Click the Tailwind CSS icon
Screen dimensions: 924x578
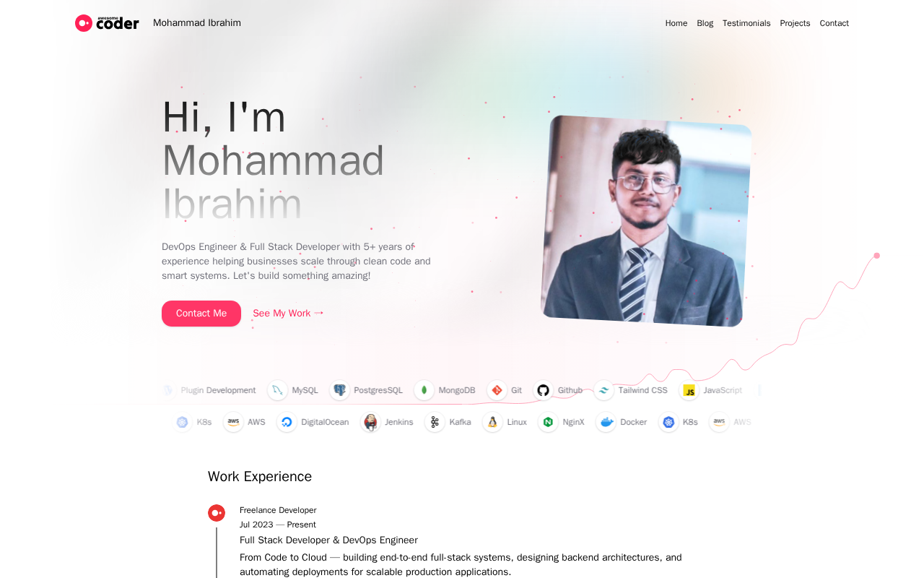pyautogui.click(x=603, y=390)
